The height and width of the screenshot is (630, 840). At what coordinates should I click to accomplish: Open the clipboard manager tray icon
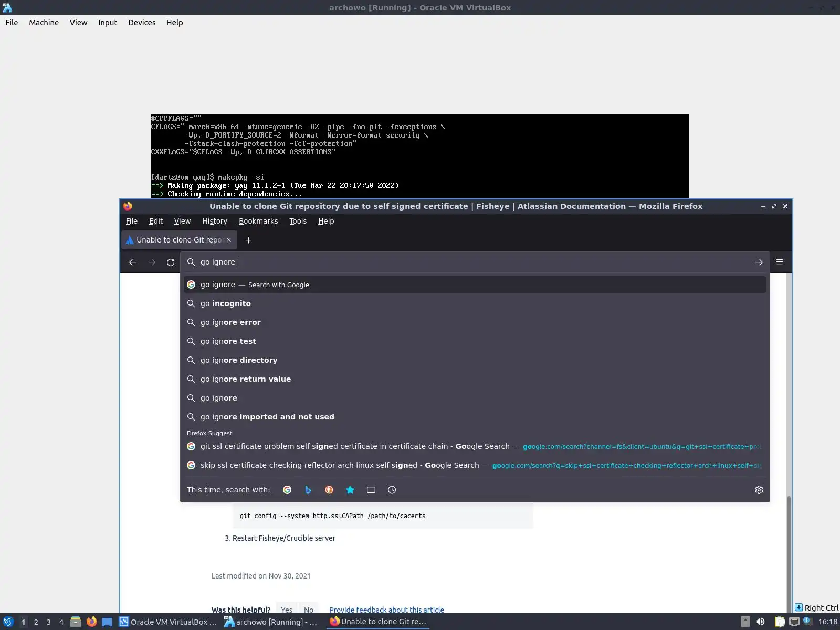[780, 622]
